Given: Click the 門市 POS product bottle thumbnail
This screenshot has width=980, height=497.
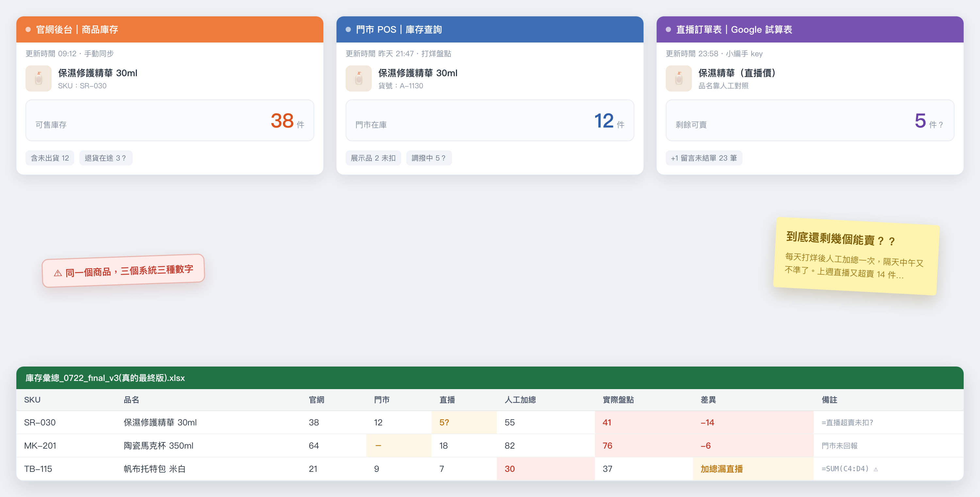Looking at the screenshot, I should 358,78.
